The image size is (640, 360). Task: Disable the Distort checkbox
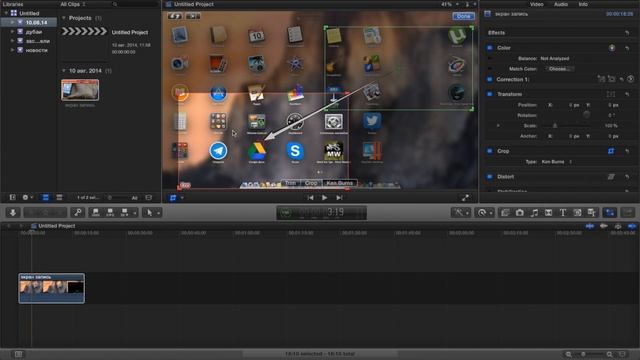(490, 177)
